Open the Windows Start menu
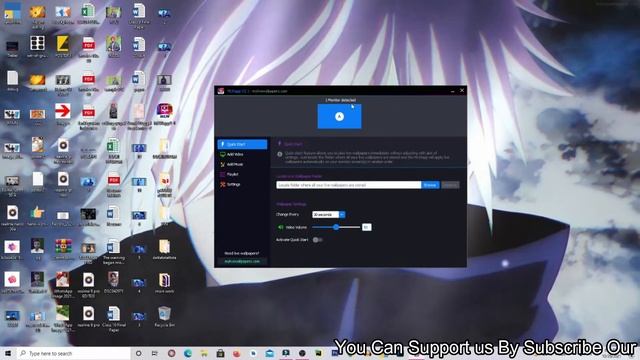The height and width of the screenshot is (360, 640). (8, 353)
